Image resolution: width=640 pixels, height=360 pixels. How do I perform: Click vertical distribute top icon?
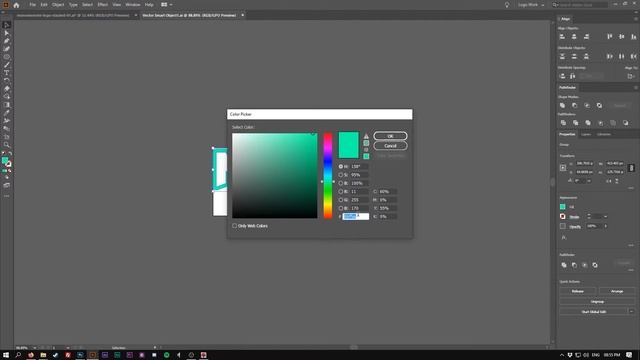562,56
